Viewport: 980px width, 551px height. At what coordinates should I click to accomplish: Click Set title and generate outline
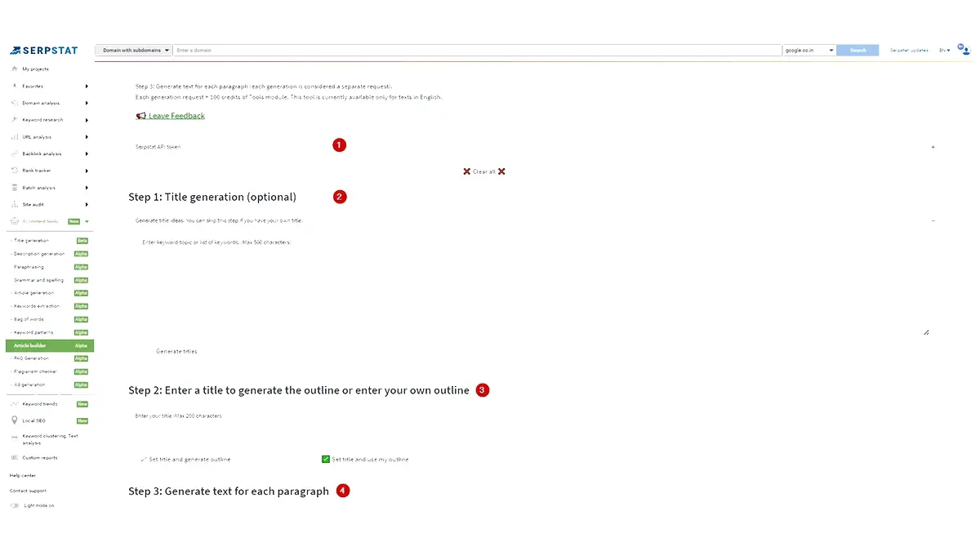pos(185,460)
